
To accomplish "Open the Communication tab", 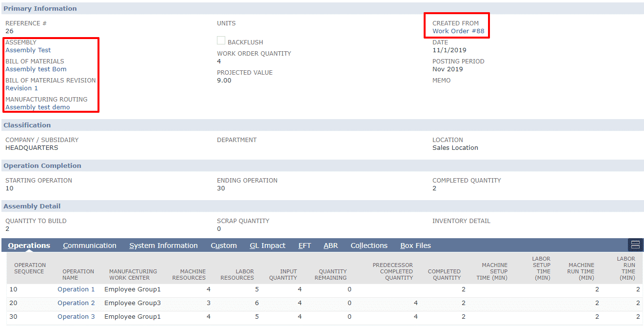I will [x=90, y=246].
